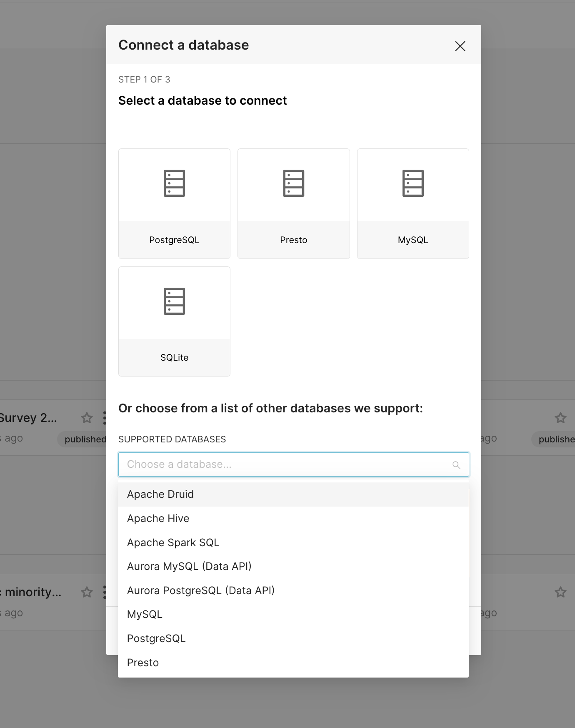Select MySQL in the dropdown list
Image resolution: width=575 pixels, height=728 pixels.
(x=145, y=615)
